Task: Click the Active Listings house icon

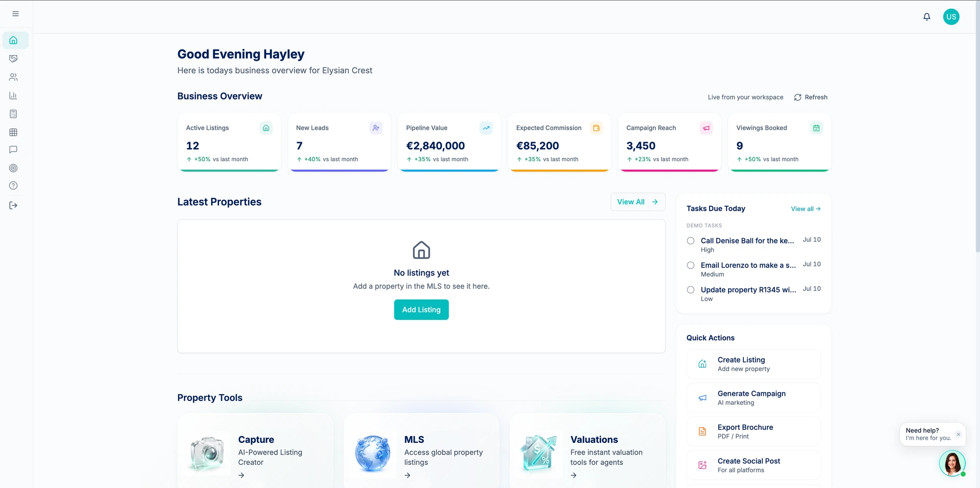Action: pos(266,128)
